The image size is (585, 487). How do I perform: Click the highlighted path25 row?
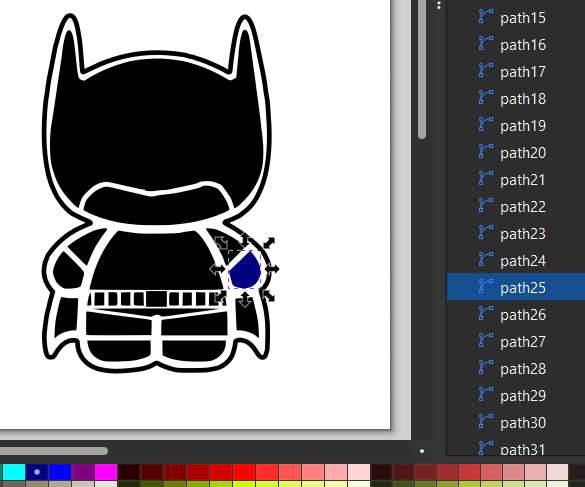point(516,287)
